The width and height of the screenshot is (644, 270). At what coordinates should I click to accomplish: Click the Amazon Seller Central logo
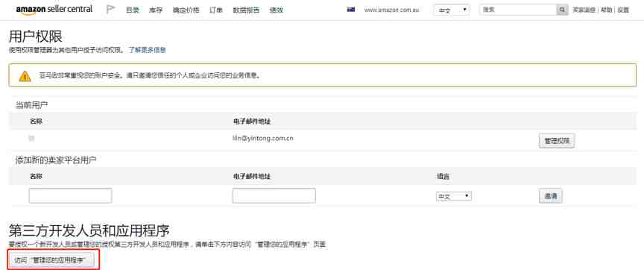54,10
